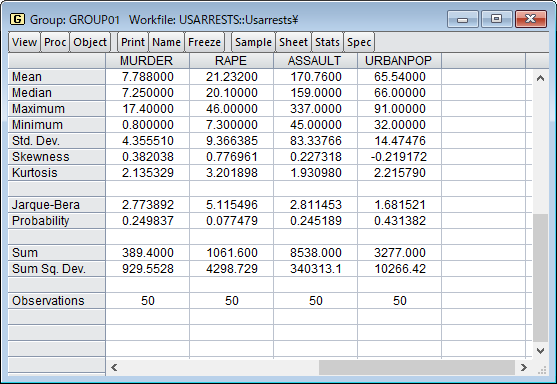
Task: Click horizontal scrollbar right arrow
Action: (524, 367)
